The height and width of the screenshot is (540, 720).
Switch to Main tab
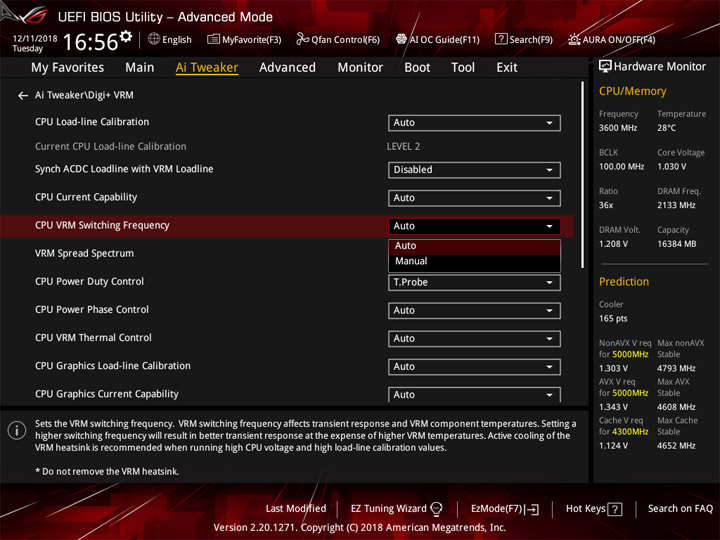(140, 68)
